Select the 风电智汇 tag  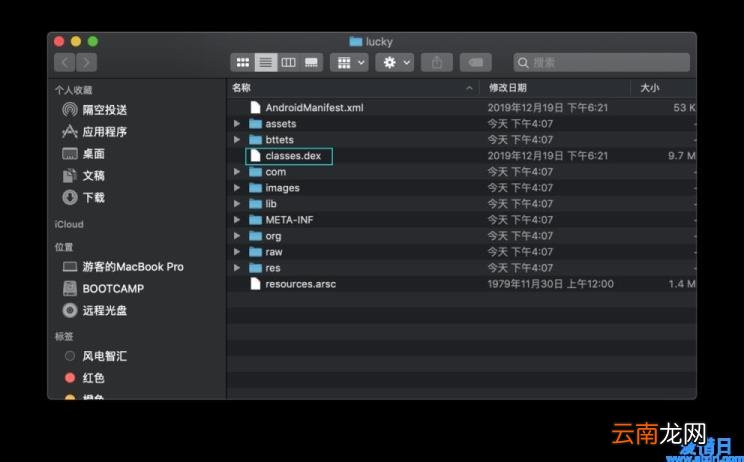tap(95, 356)
